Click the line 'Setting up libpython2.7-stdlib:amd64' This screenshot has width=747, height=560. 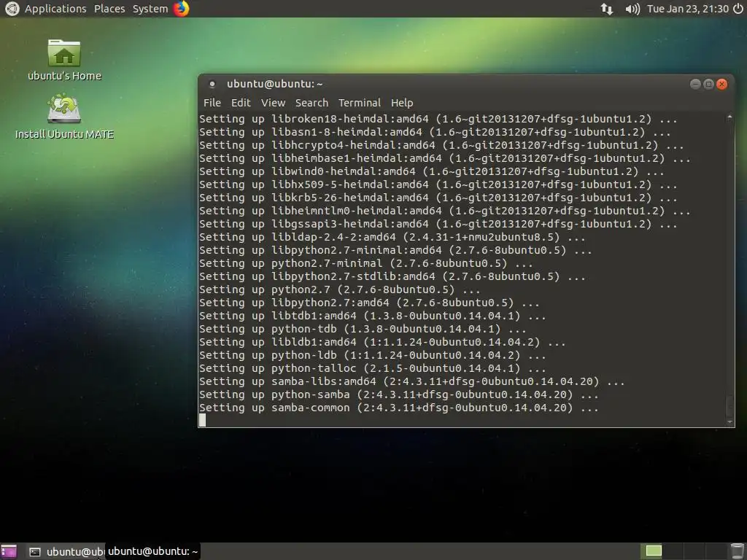point(392,276)
